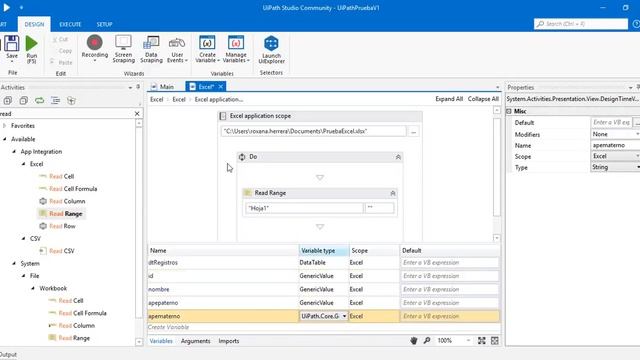Open the Modifiers dropdown in Properties
The height and width of the screenshot is (360, 640).
638,134
